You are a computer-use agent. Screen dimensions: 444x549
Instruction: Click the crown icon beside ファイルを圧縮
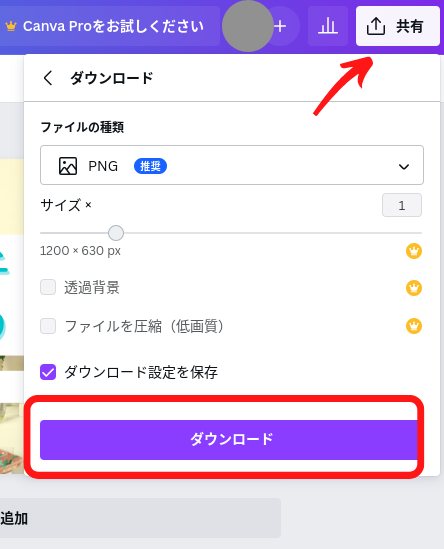(414, 326)
